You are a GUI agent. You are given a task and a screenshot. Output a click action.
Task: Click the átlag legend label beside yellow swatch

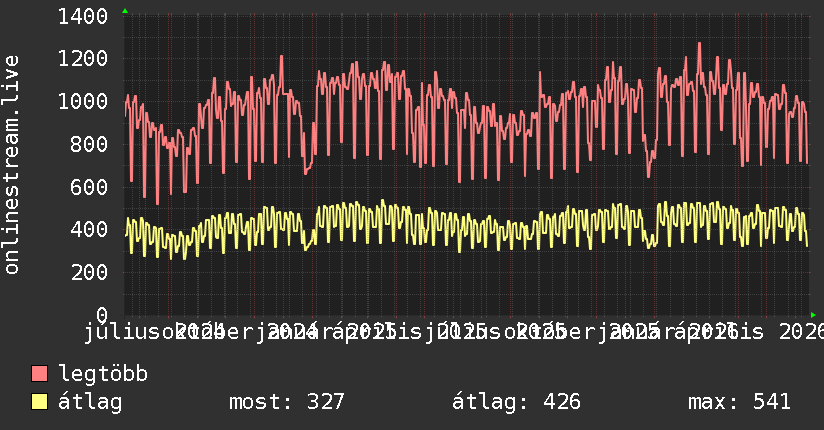pyautogui.click(x=90, y=402)
